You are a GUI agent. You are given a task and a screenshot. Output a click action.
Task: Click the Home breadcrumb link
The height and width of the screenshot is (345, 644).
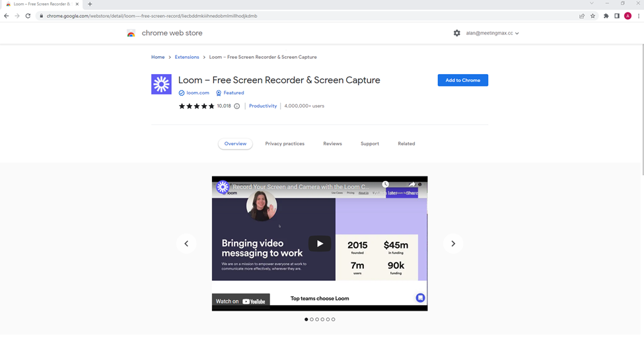point(158,57)
